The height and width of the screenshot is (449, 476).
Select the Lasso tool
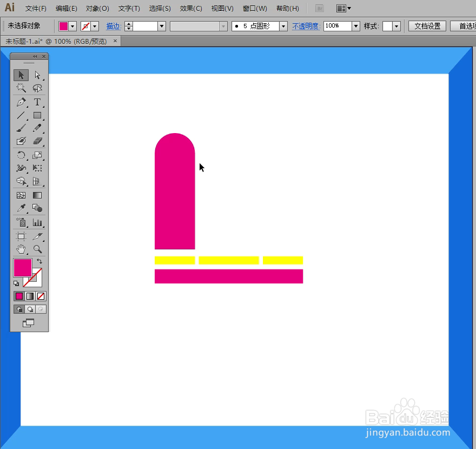(37, 88)
